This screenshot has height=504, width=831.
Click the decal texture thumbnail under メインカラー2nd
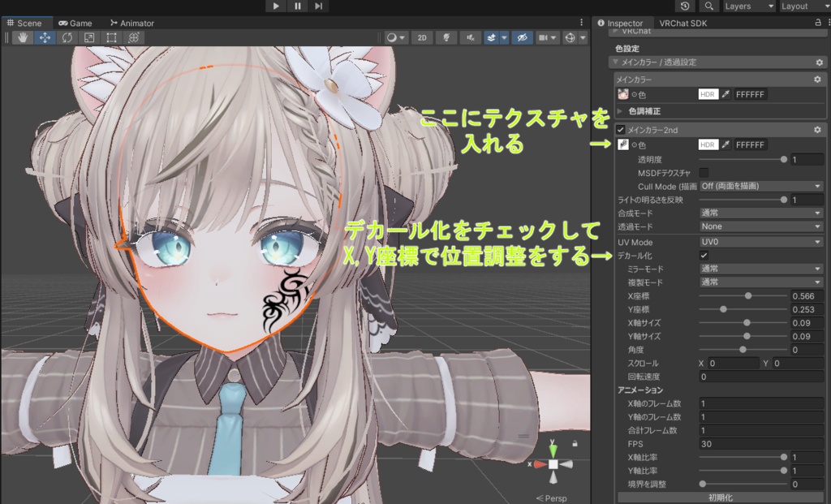point(624,144)
